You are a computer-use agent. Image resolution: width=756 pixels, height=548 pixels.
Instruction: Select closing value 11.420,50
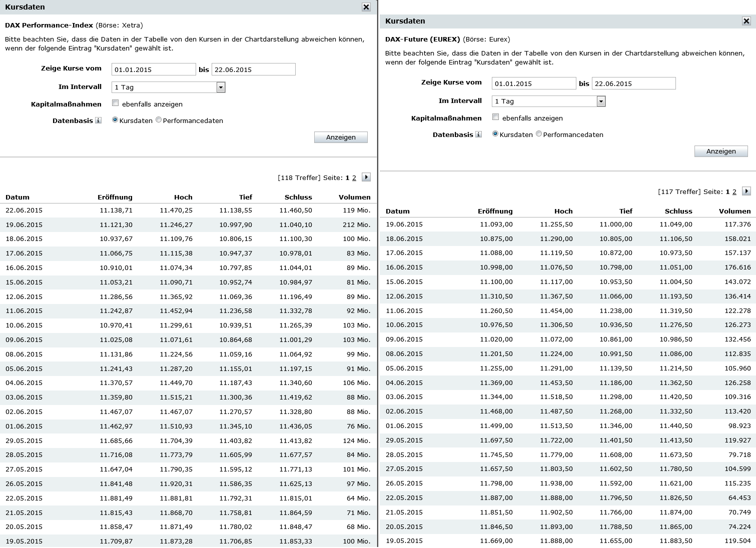[x=676, y=397]
